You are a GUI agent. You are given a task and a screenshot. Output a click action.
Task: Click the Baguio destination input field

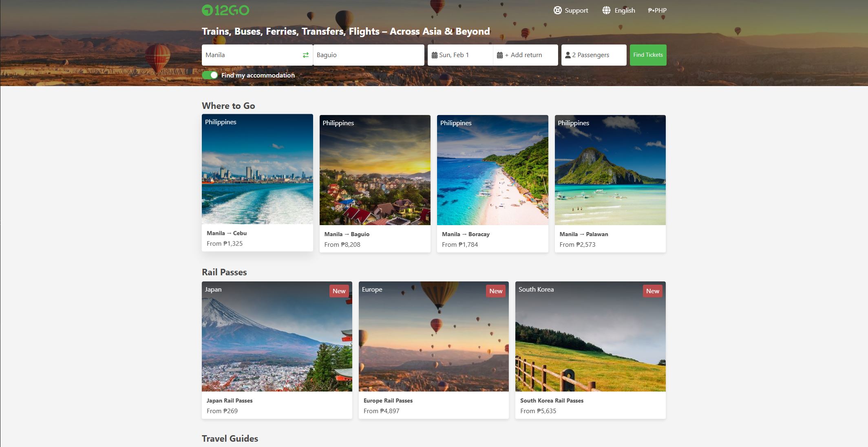pos(368,55)
